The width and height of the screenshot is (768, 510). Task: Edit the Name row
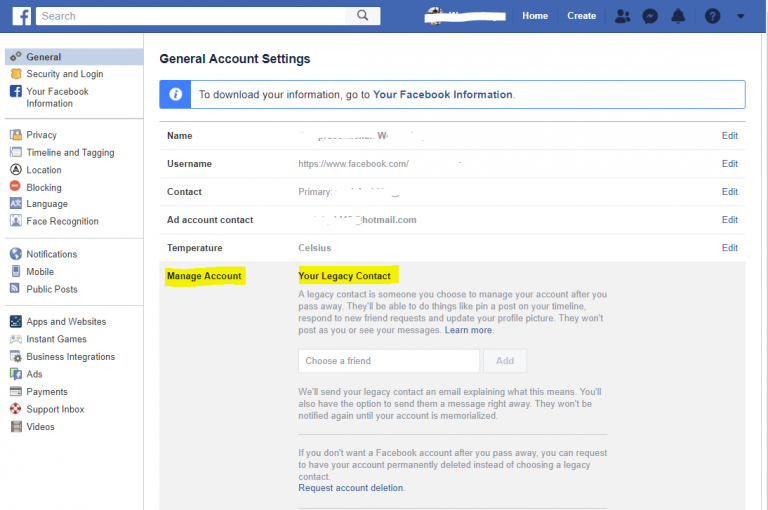click(x=729, y=136)
